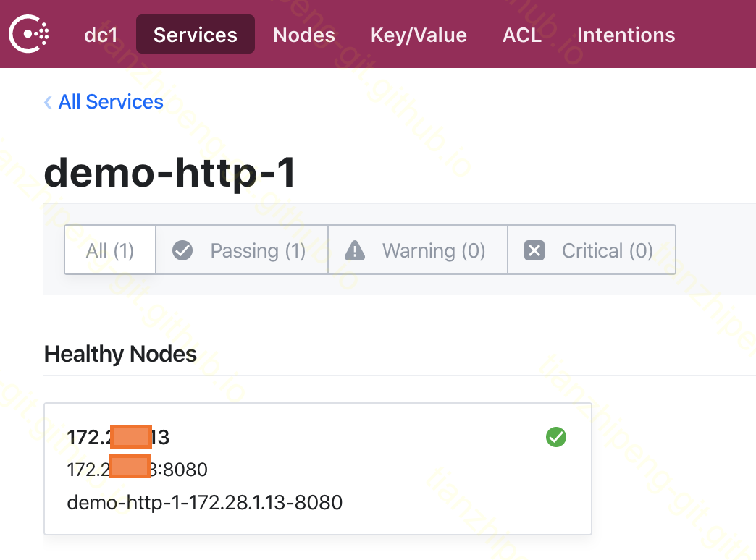Select the All (1) filter option

(x=110, y=250)
